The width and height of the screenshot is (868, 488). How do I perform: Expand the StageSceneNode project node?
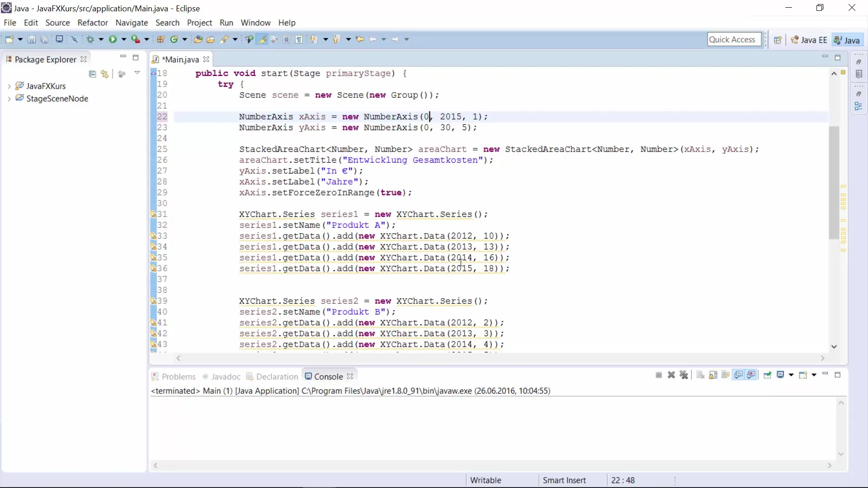point(9,99)
